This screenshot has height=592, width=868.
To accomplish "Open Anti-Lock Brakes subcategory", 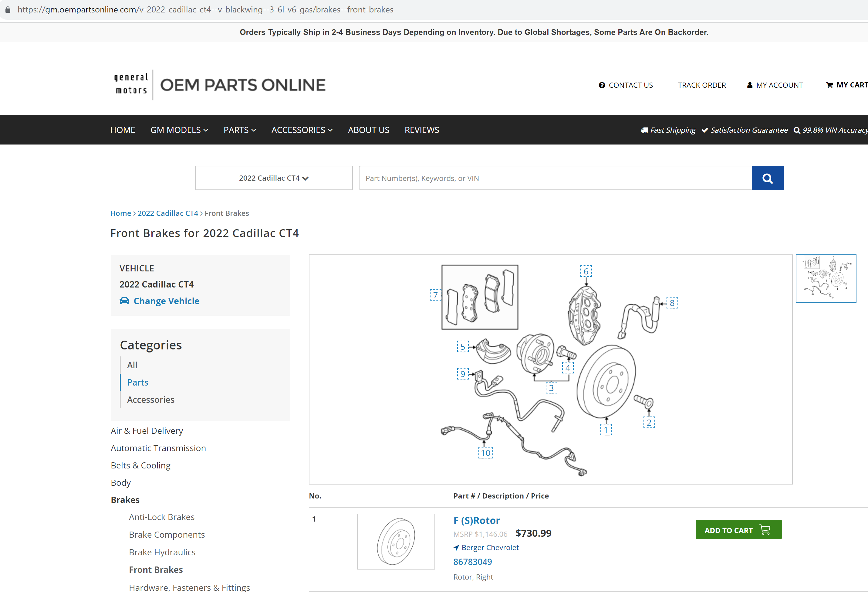I will pos(161,517).
